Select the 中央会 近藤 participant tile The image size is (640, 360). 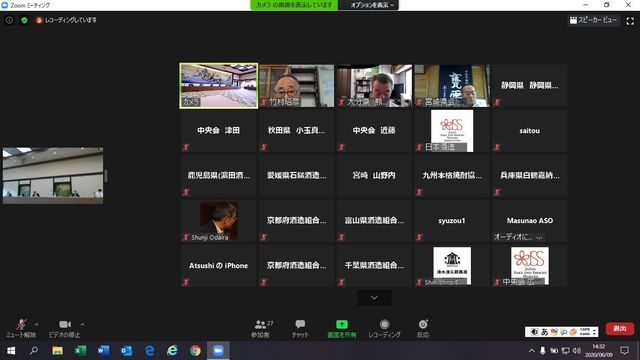point(374,131)
